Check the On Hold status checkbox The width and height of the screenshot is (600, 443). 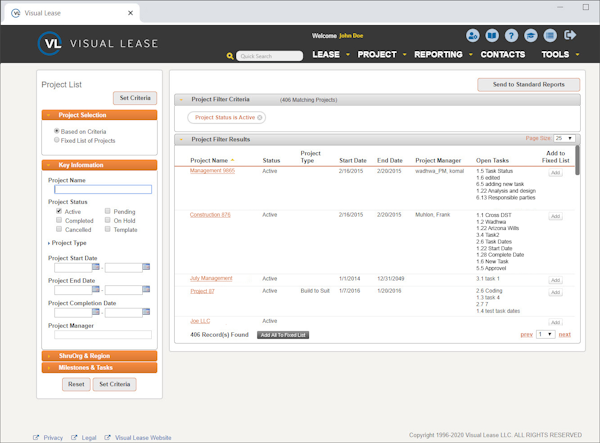pos(108,220)
